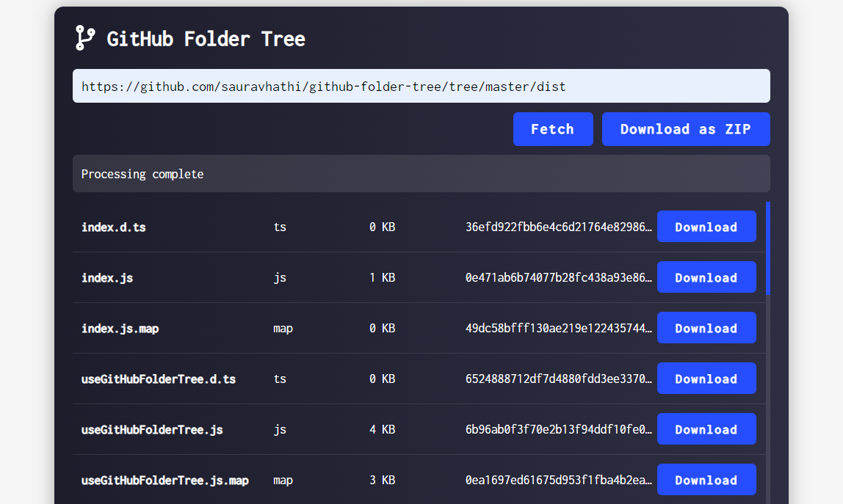Click the 4 KB size of useGitHubFolderTree.js

383,429
